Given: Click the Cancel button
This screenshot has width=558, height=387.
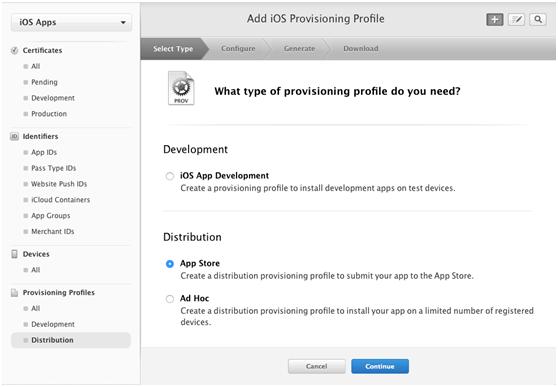Looking at the screenshot, I should pos(316,366).
